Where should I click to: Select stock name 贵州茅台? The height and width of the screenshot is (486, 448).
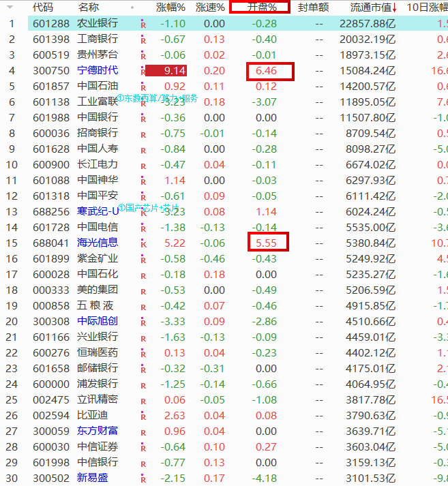[x=98, y=55]
